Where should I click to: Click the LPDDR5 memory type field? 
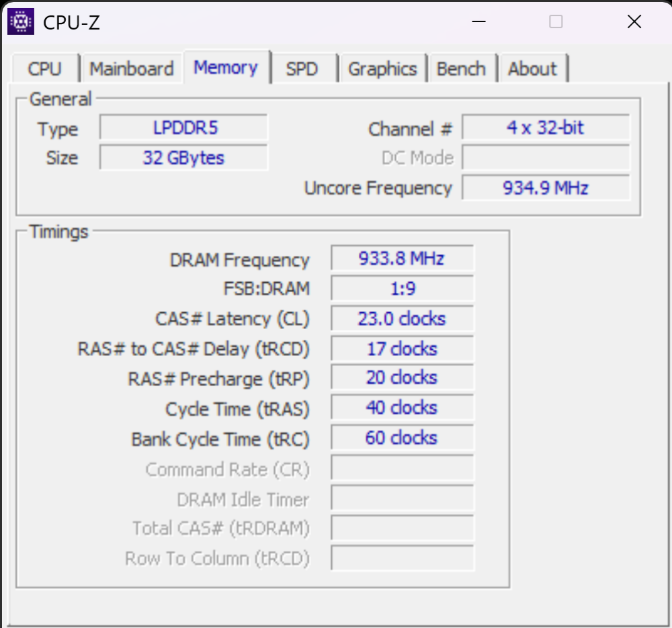(183, 127)
